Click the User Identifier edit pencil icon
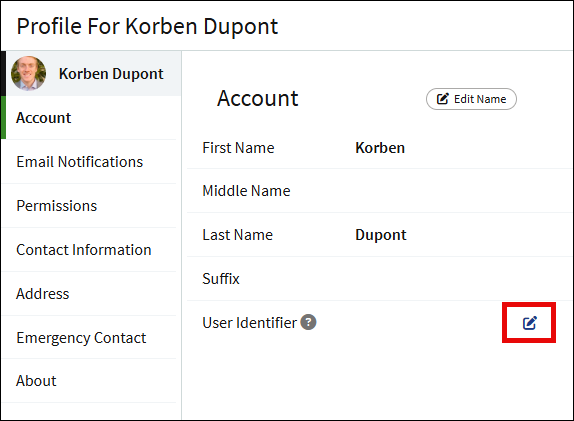 [529, 323]
